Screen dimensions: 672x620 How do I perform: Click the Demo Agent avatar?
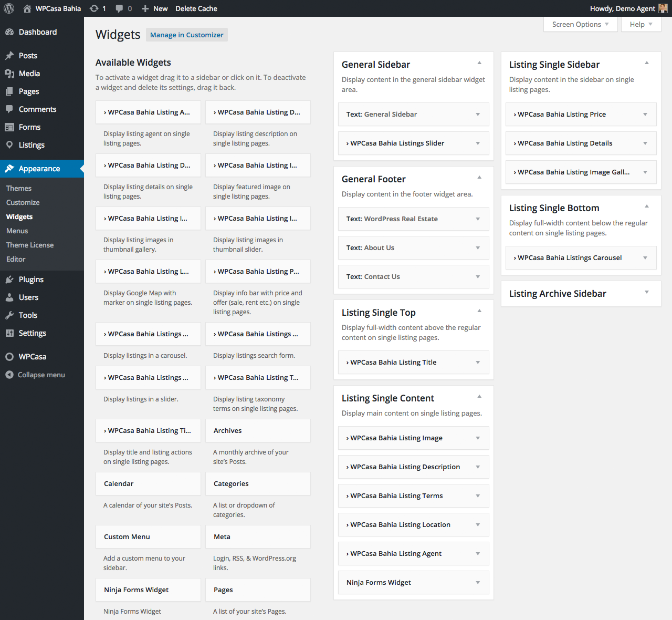663,8
